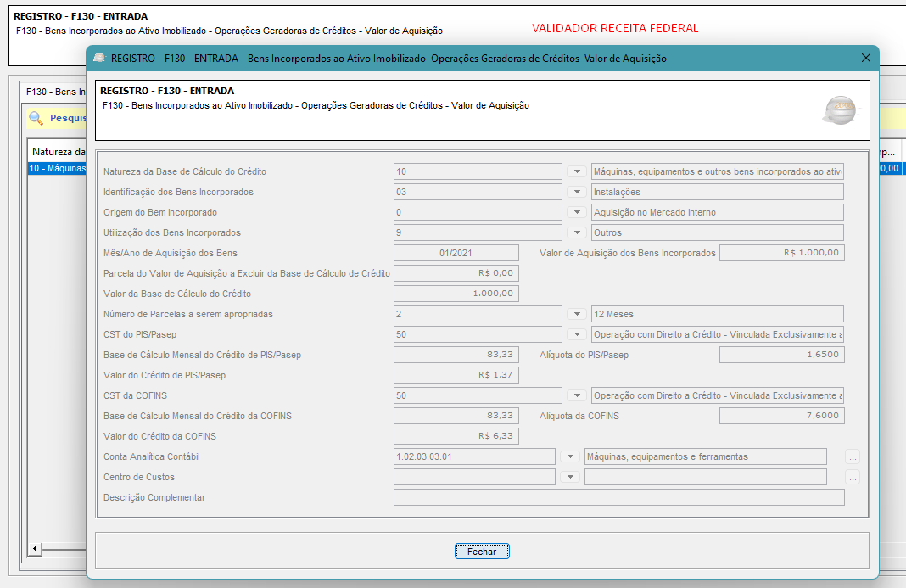906x588 pixels.
Task: Click Número de Parcelas code field '2'
Action: pyautogui.click(x=478, y=314)
